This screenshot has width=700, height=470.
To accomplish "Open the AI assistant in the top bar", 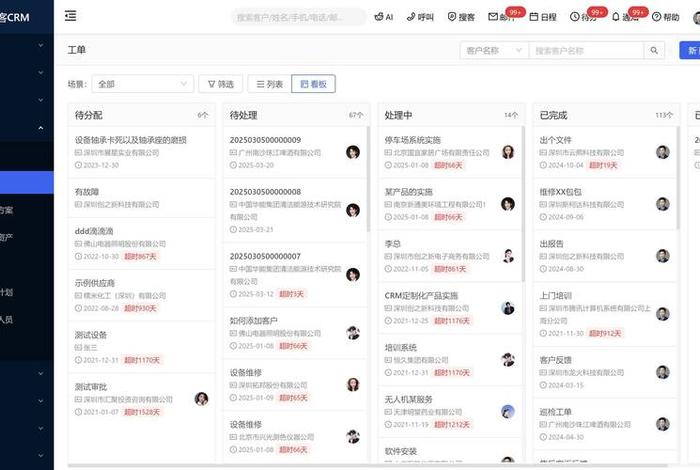I will tap(384, 17).
